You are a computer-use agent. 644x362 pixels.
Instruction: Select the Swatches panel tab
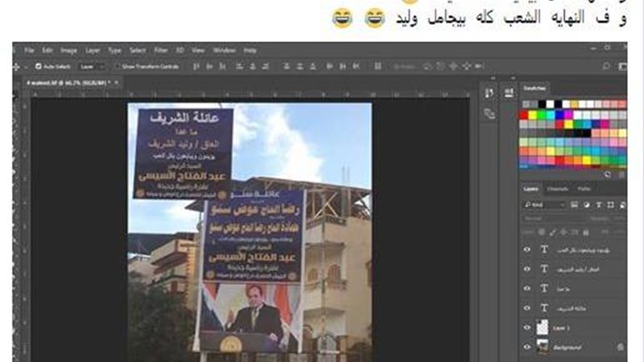[535, 88]
